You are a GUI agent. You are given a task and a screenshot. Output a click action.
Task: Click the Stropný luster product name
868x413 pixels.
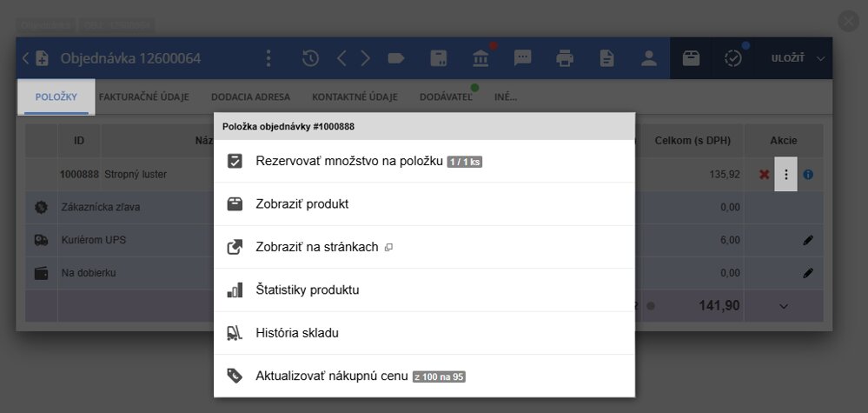tap(136, 175)
